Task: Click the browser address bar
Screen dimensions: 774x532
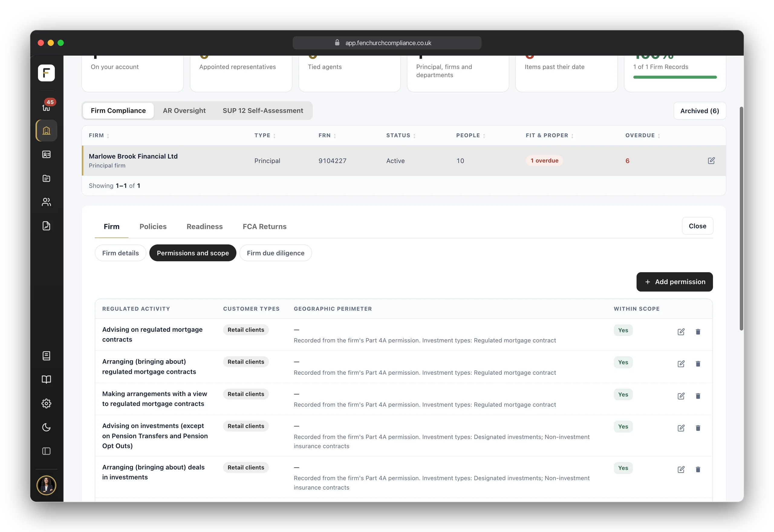Action: 387,43
